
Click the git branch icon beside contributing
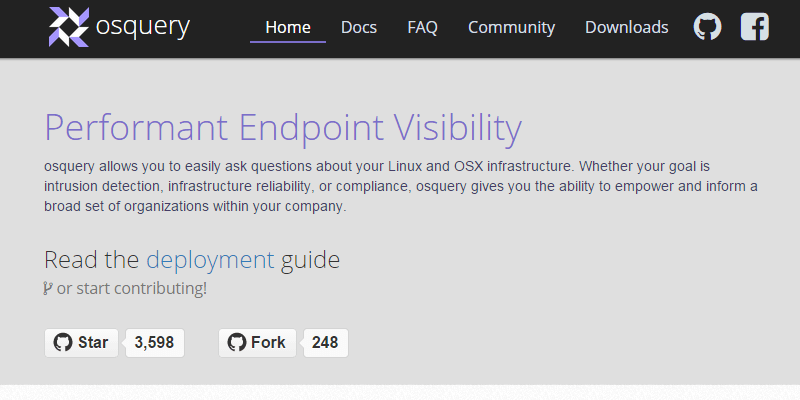[49, 289]
